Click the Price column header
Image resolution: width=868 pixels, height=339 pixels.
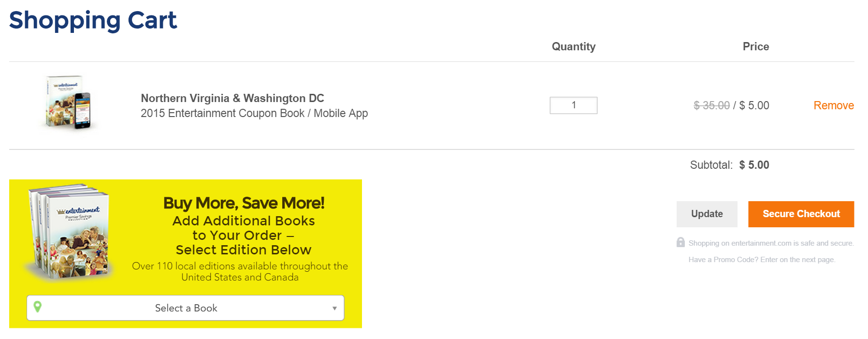(755, 46)
